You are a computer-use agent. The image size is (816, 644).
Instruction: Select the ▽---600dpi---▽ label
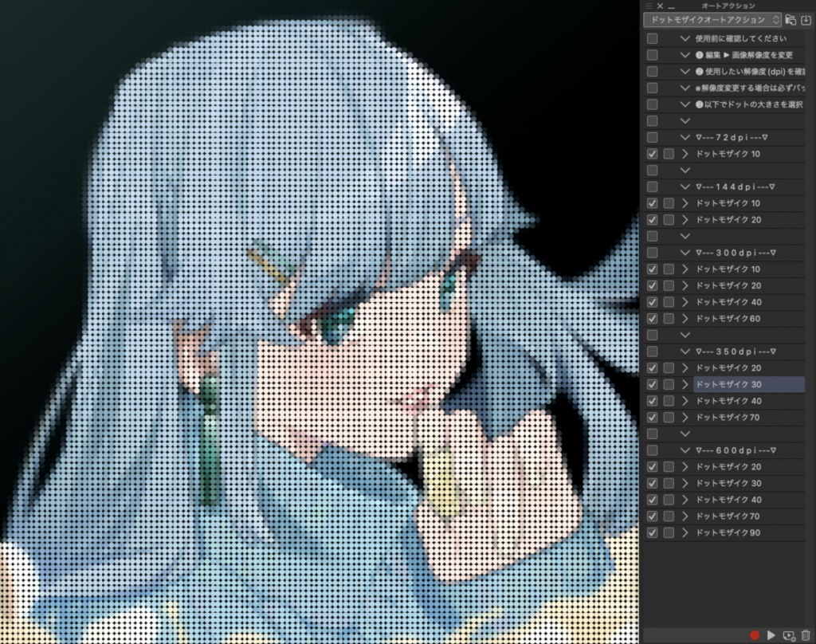click(x=736, y=450)
